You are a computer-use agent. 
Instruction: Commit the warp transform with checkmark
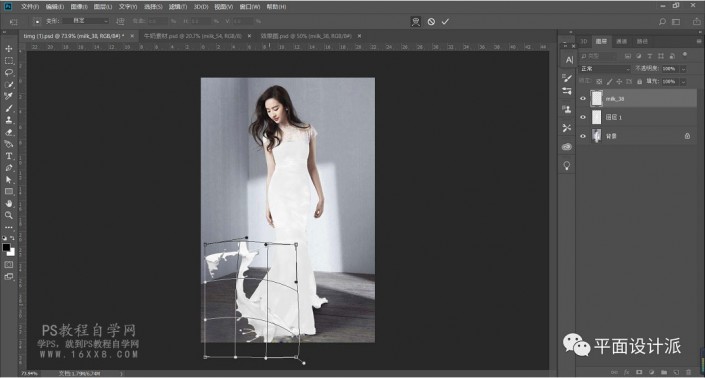click(x=445, y=22)
